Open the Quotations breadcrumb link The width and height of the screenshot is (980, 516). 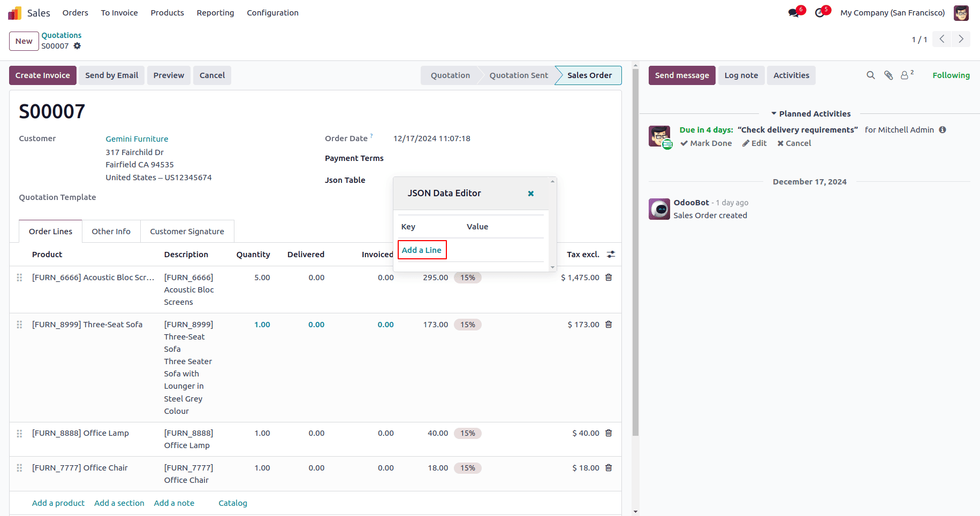click(x=62, y=35)
